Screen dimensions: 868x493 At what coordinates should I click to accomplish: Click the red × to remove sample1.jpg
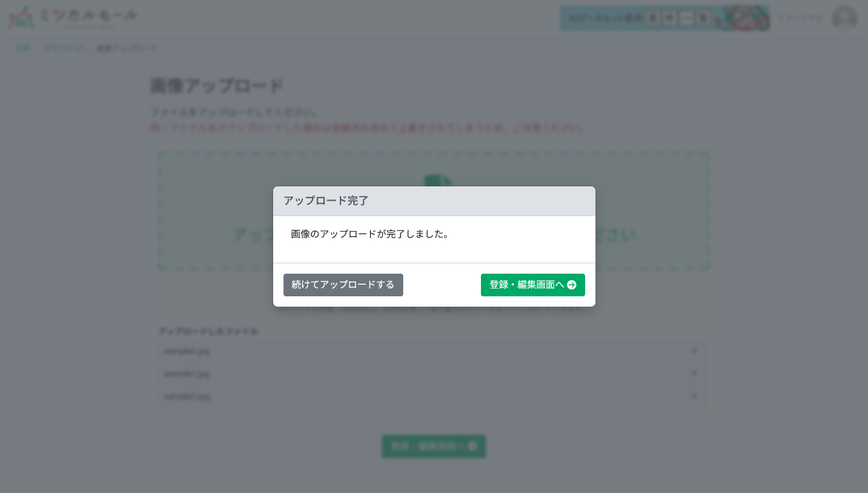tap(694, 373)
